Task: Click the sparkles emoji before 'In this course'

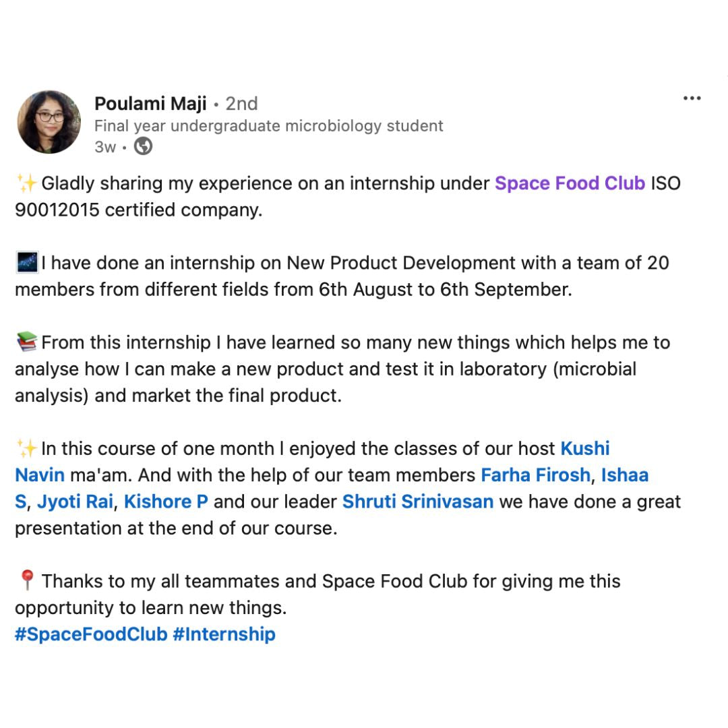Action: coord(27,448)
